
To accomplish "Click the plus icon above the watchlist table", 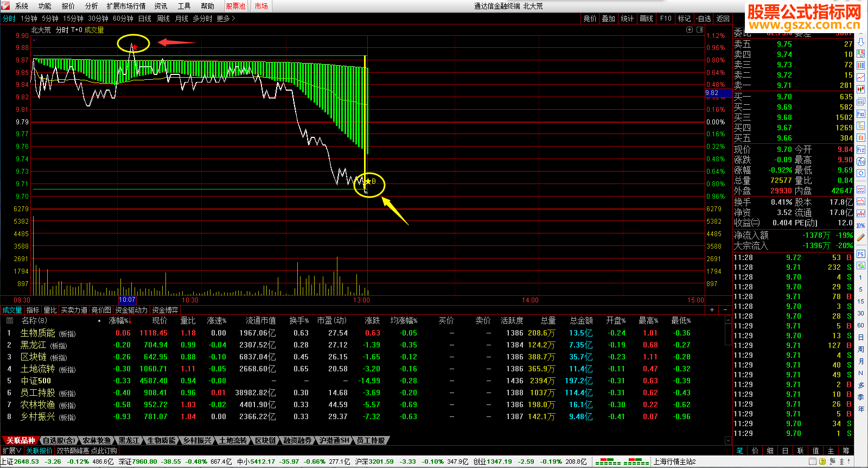I will 712,310.
